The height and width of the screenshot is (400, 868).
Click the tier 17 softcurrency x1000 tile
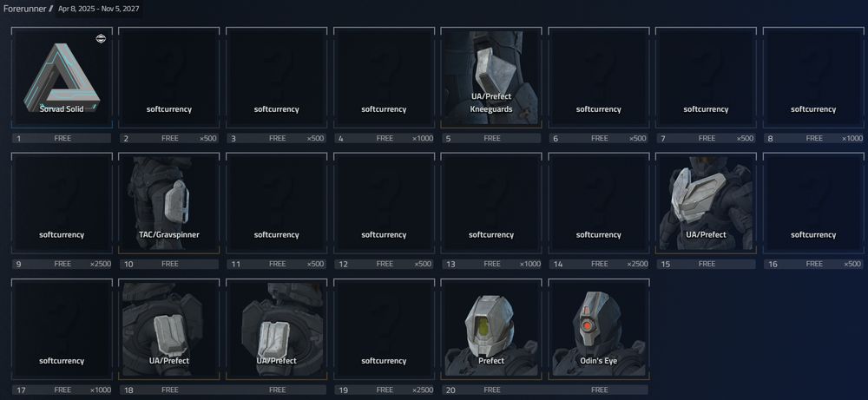coord(62,329)
